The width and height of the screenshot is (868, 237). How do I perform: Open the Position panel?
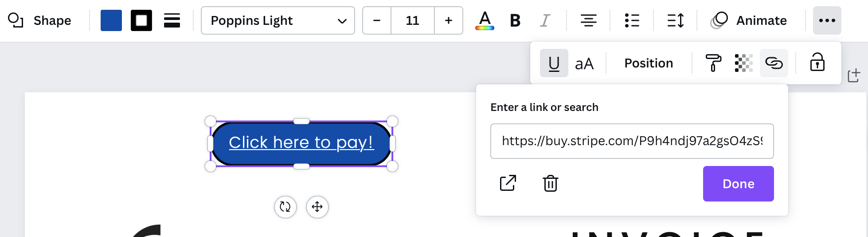pos(649,63)
